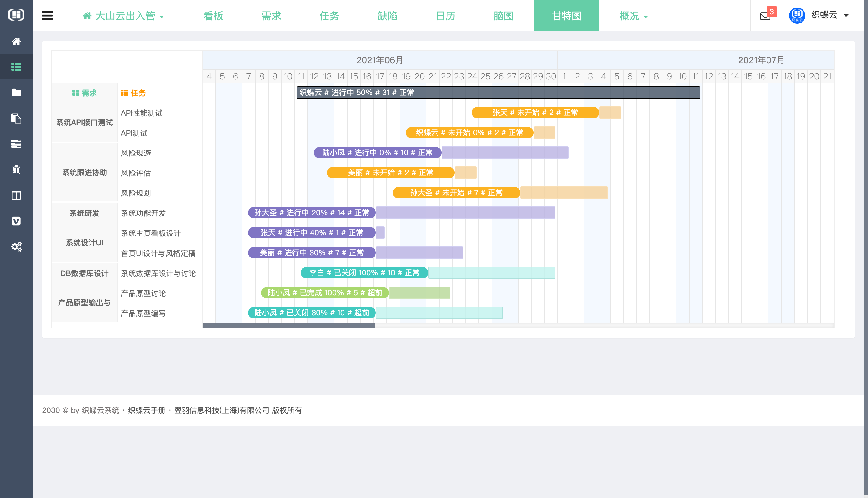Open the folder icon in sidebar
This screenshot has height=498, width=868.
16,92
